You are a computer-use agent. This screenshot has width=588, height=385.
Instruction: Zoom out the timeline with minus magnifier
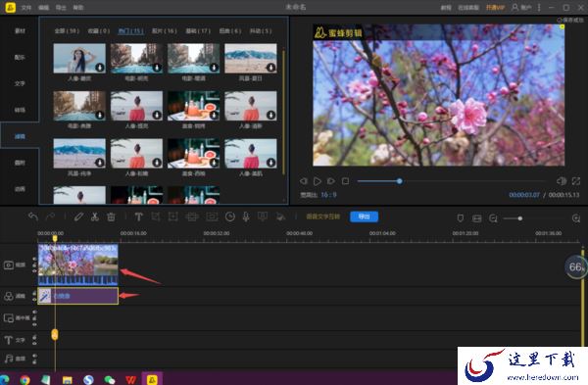point(493,218)
